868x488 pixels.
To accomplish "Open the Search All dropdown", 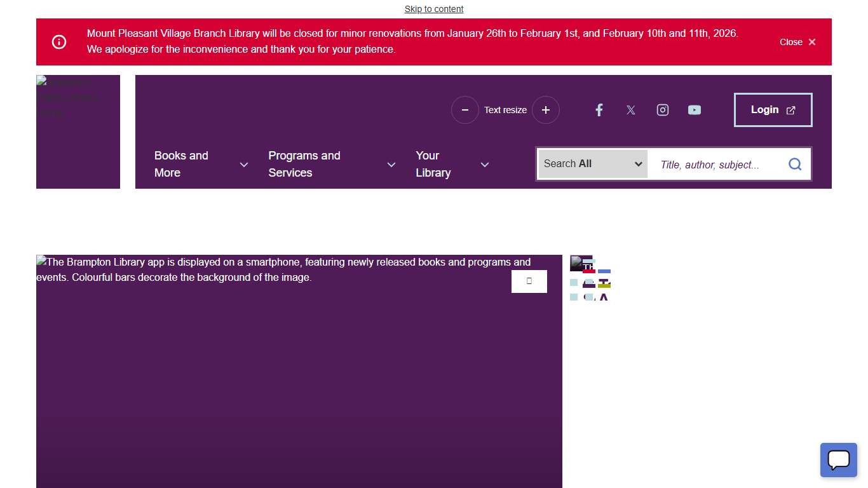I will [x=592, y=164].
